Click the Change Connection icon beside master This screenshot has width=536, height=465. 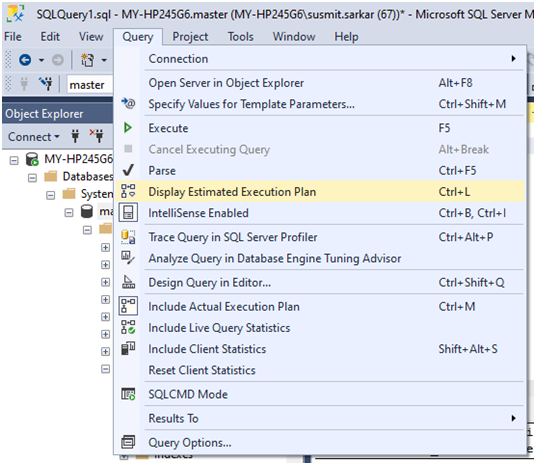pos(45,84)
